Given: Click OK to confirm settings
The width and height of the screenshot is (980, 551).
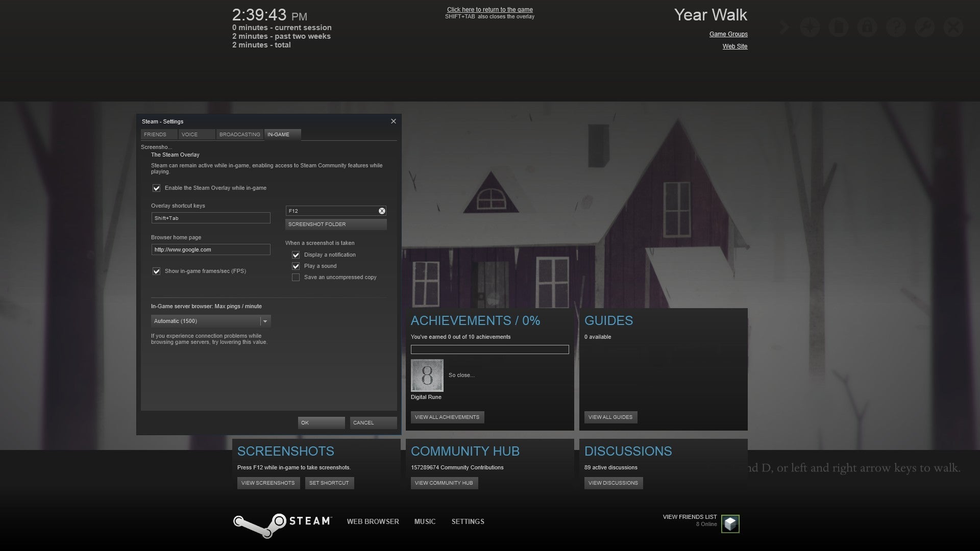Looking at the screenshot, I should click(x=321, y=422).
